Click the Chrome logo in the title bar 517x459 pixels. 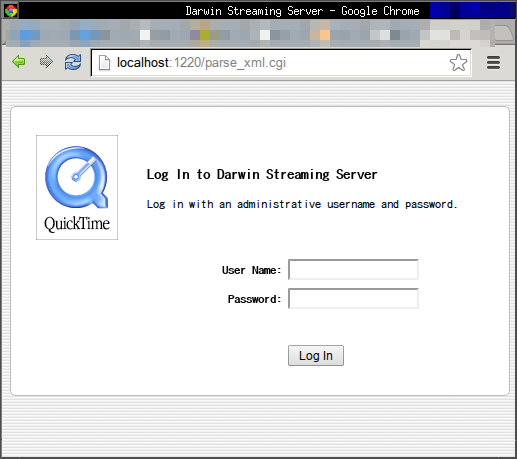pyautogui.click(x=11, y=11)
